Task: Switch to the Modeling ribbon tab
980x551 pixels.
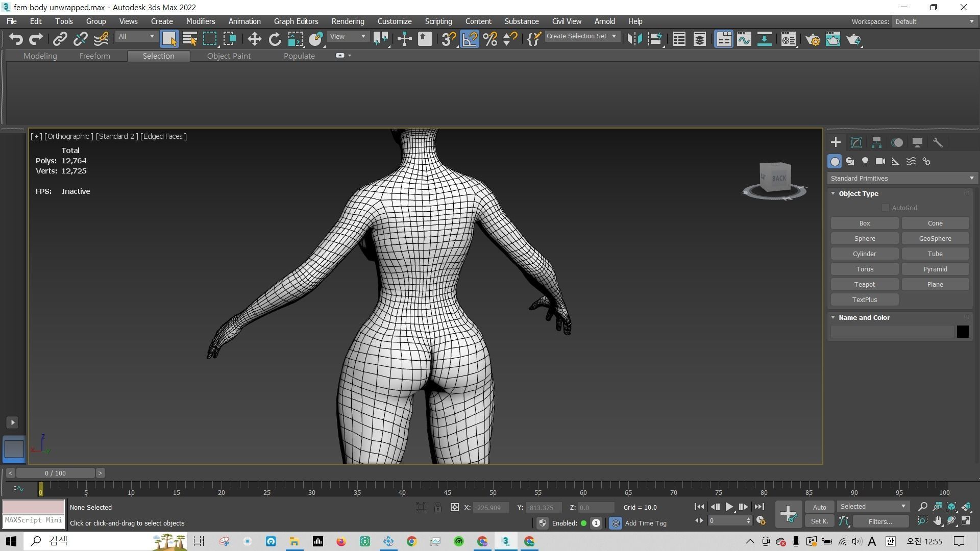Action: pos(40,56)
